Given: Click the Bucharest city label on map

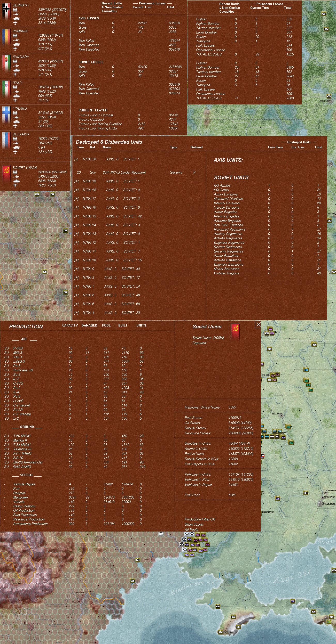Looking at the screenshot, I should (33, 623).
